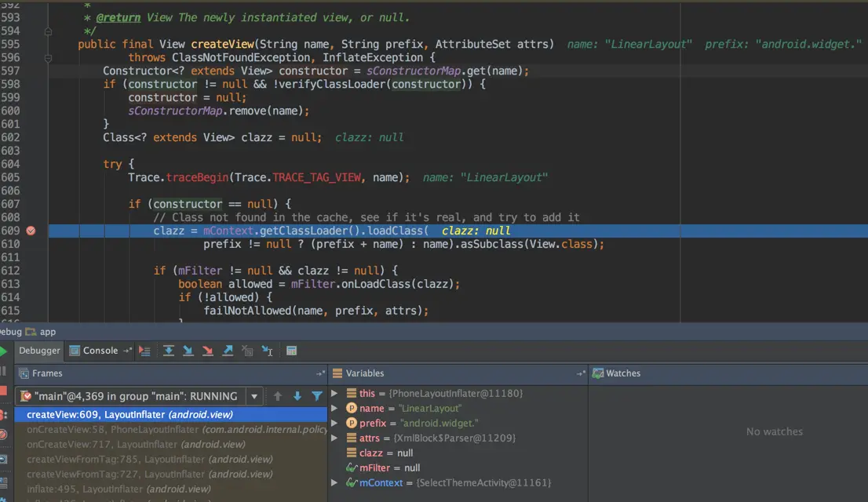Toggle the breakpoint on line 609
This screenshot has width=868, height=502.
tap(31, 231)
